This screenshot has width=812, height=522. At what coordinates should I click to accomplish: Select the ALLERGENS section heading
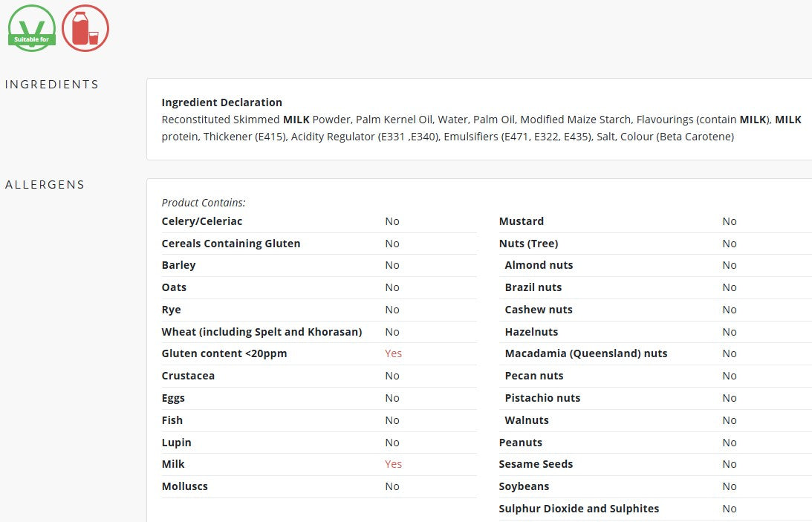pos(45,185)
